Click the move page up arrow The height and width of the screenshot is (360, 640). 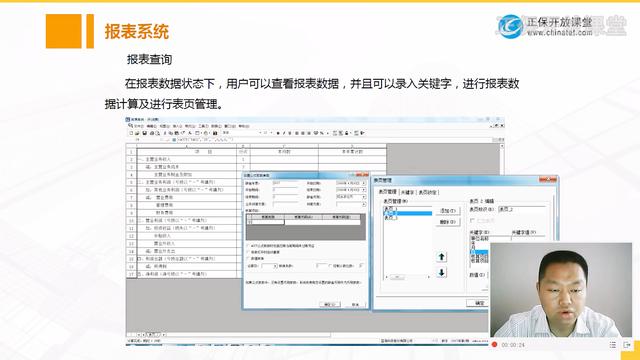pyautogui.click(x=441, y=257)
